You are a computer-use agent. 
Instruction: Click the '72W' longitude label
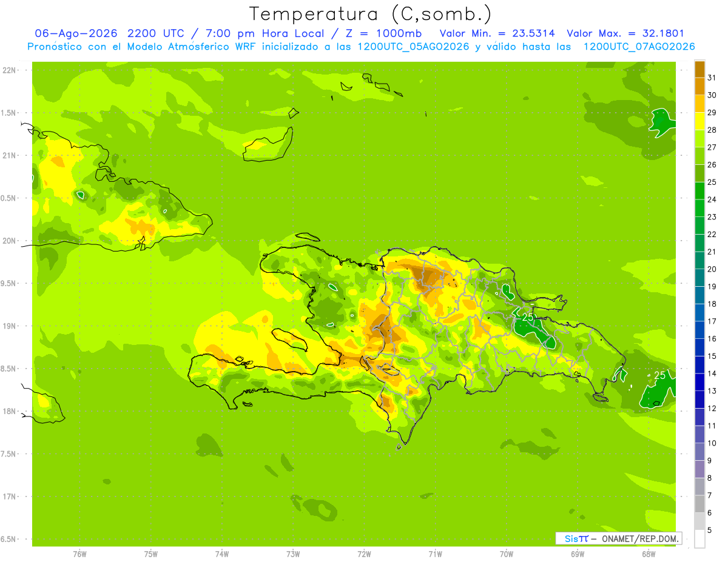364,555
